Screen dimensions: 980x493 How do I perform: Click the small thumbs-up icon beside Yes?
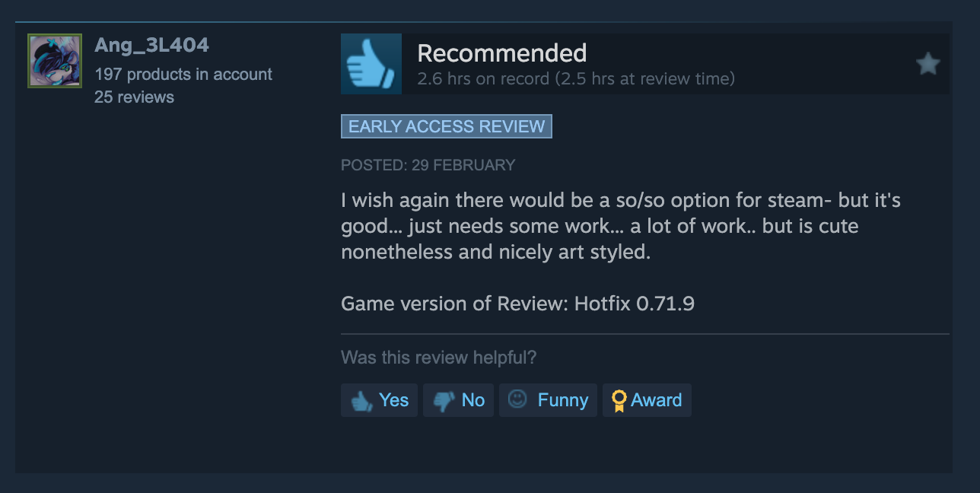tap(361, 401)
